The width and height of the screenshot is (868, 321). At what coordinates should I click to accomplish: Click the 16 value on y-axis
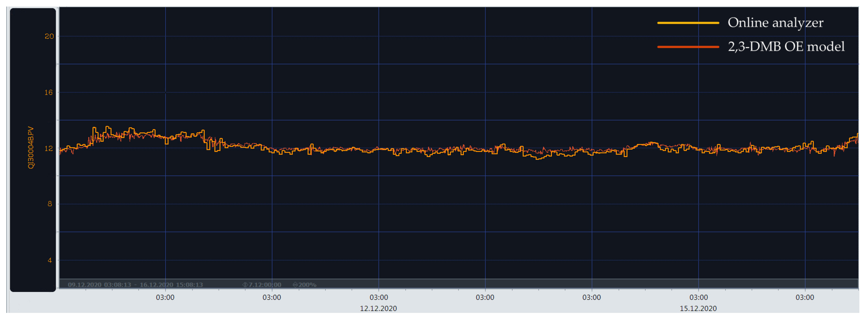tap(49, 92)
